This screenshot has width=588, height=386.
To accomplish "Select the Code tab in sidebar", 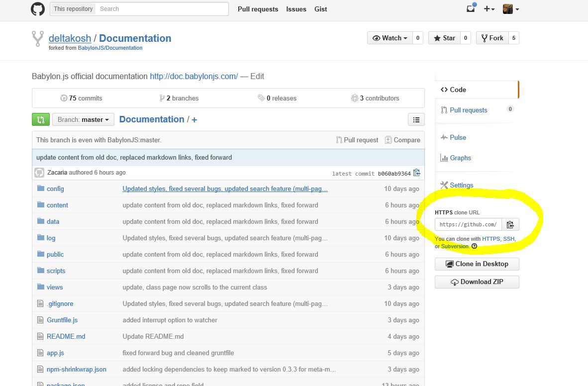I will tap(476, 90).
